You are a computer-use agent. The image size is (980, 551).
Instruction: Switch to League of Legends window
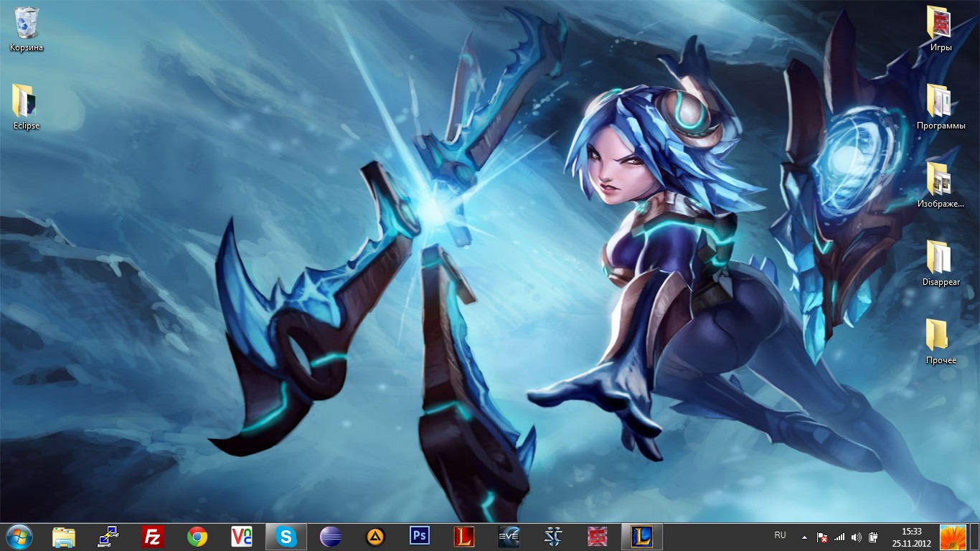click(x=642, y=537)
